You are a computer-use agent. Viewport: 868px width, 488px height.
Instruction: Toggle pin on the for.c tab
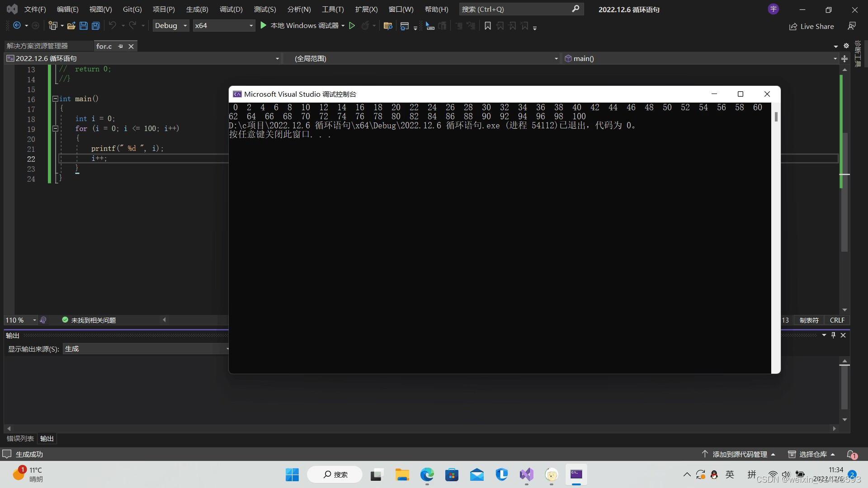click(120, 46)
